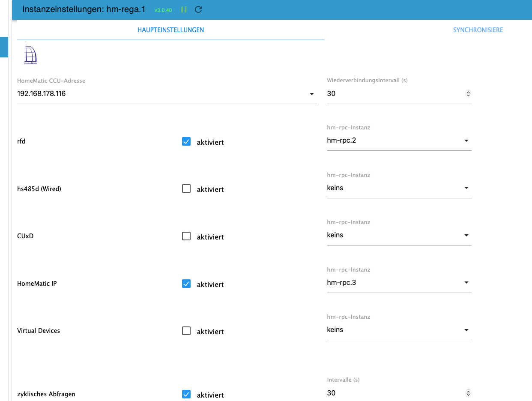Viewport: 532px width, 401px height.
Task: Enable hs485d (Wired) checkbox
Action: tap(186, 189)
